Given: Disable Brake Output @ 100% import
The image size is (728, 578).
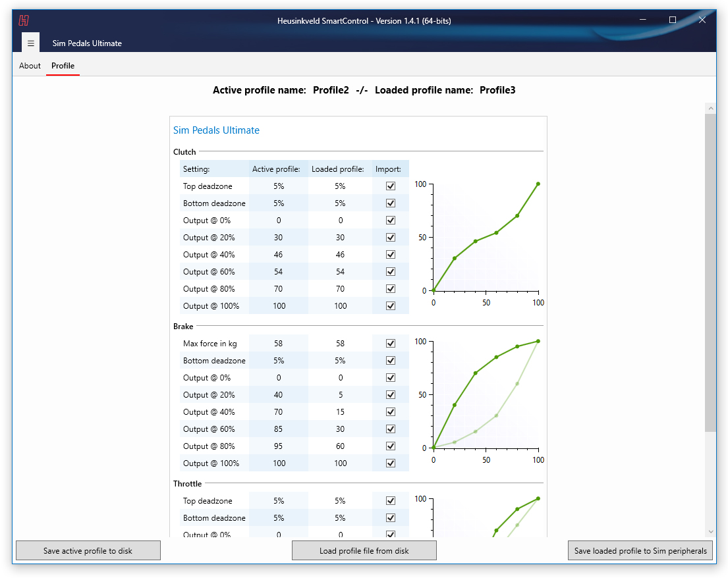Looking at the screenshot, I should tap(391, 463).
